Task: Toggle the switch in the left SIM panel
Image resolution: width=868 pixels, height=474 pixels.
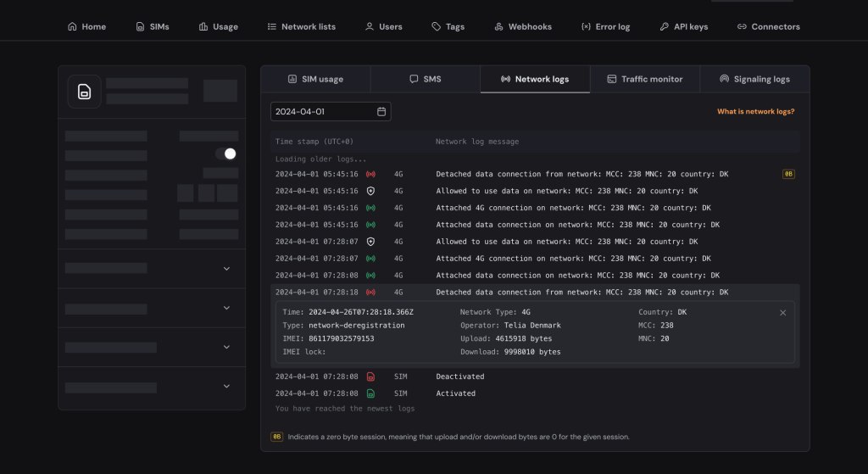Action: click(225, 153)
